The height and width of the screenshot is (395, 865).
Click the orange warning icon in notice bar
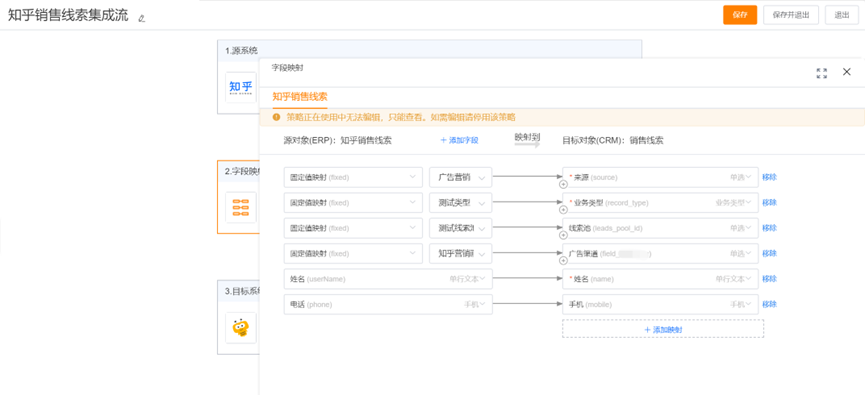click(x=276, y=117)
